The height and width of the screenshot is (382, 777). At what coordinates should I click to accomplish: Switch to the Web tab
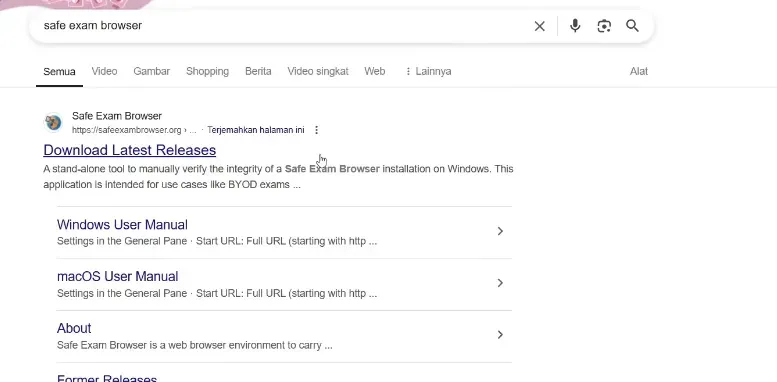coord(375,71)
